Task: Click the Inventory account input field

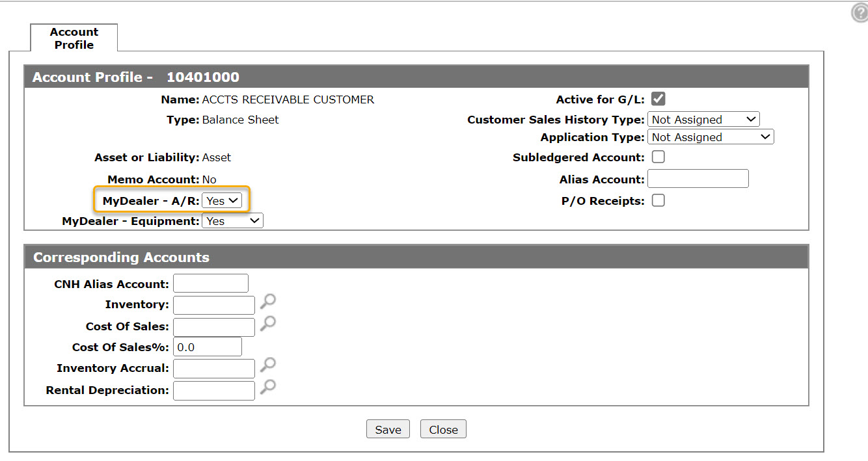Action: (x=214, y=305)
